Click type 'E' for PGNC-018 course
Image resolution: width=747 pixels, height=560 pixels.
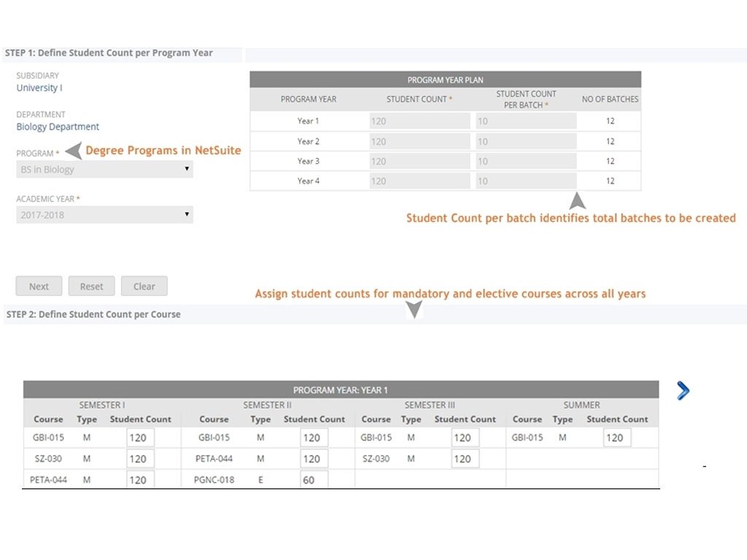point(260,480)
